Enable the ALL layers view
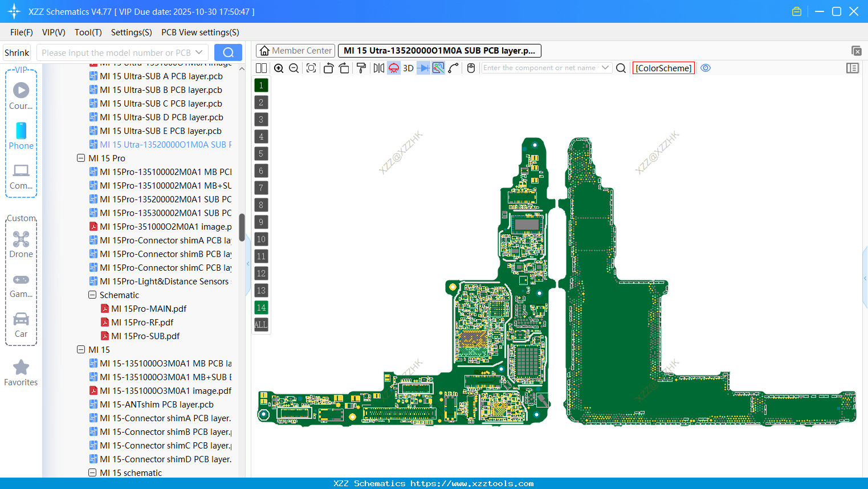The height and width of the screenshot is (489, 868). pos(260,325)
